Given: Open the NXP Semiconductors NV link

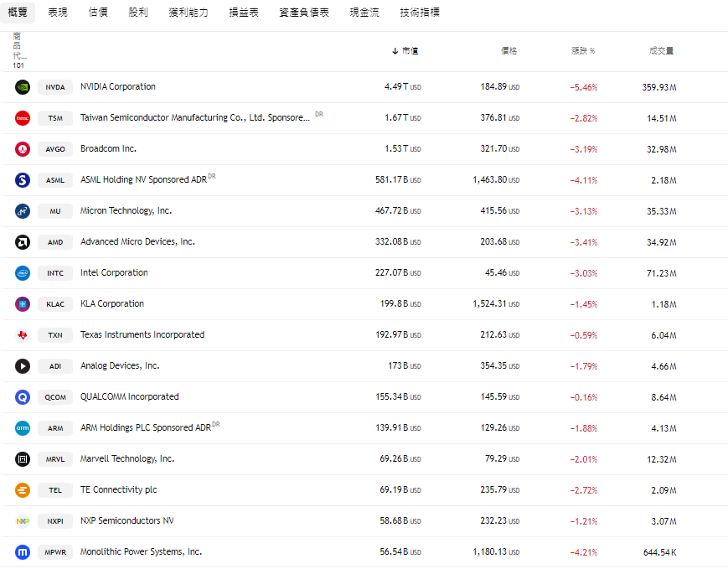Looking at the screenshot, I should click(x=129, y=520).
